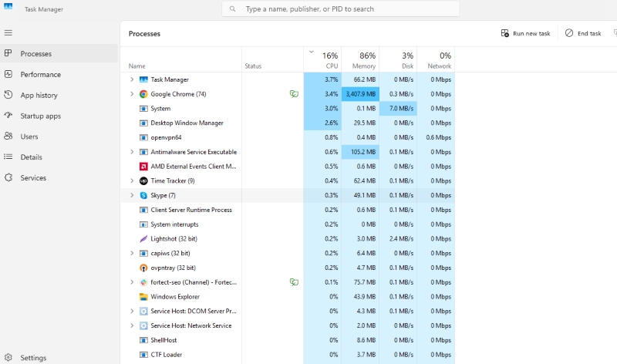
Task: Click the Services puzzle icon
Action: click(x=8, y=177)
